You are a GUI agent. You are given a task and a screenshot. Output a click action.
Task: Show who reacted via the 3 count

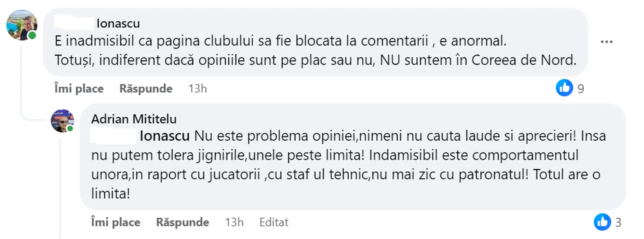pos(618,223)
